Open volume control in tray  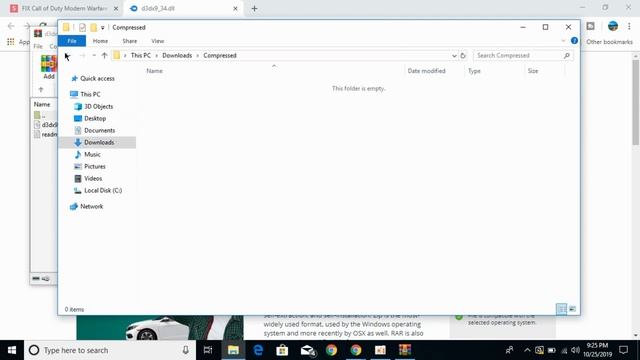pyautogui.click(x=576, y=350)
